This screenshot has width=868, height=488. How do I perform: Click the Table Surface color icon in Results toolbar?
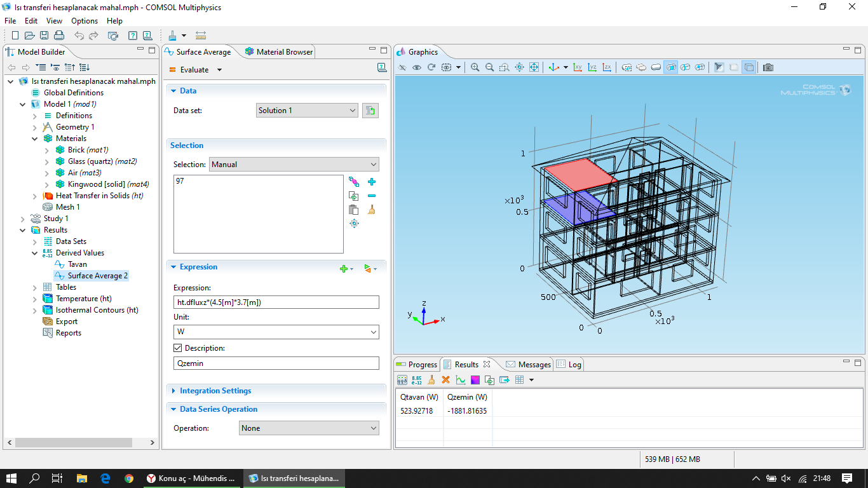tap(475, 380)
